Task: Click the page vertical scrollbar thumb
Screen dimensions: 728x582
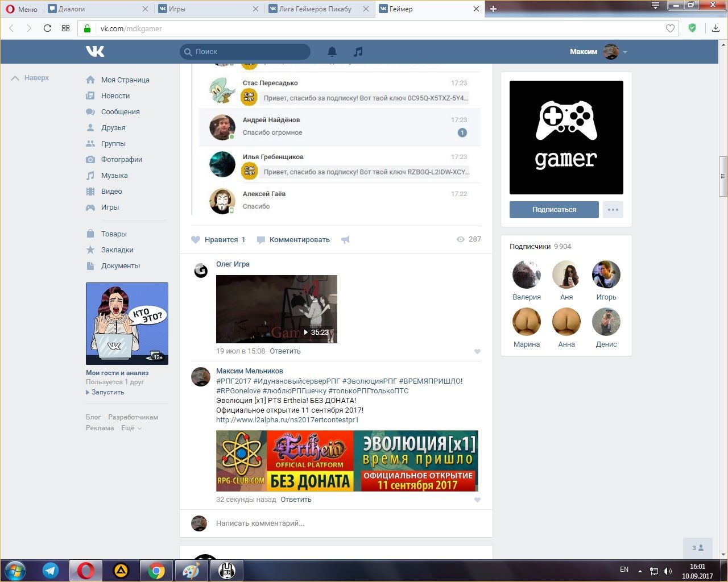Action: (723, 176)
